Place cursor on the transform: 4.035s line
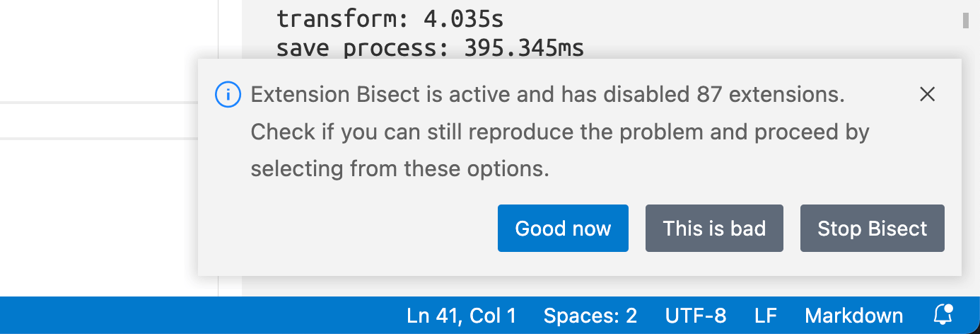980x334 pixels. (x=390, y=18)
